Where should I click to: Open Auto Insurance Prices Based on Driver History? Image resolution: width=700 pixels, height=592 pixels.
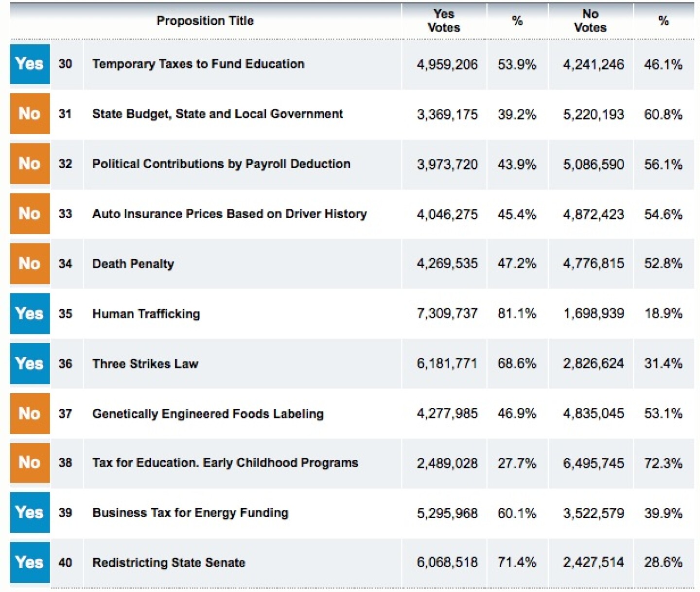229,214
